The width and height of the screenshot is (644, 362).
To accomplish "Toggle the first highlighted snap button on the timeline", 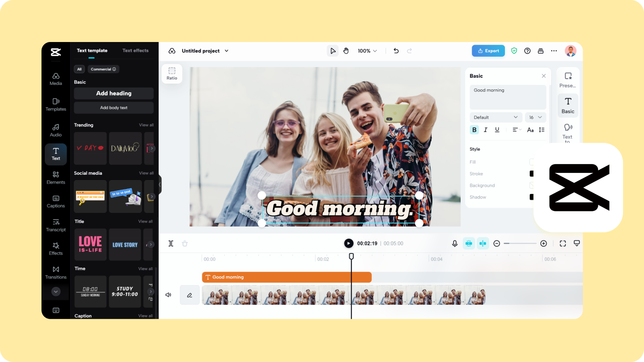I will pos(469,244).
